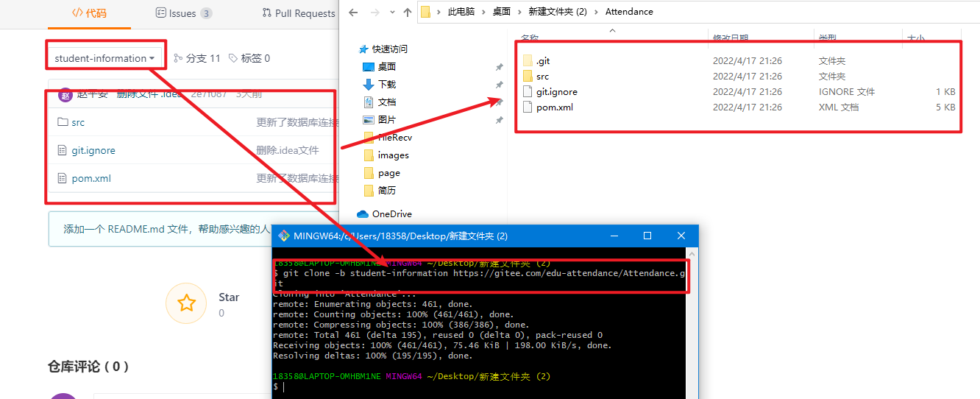Click the git.ignore file icon in Gitee
Image resolution: width=980 pixels, height=399 pixels.
coord(63,150)
